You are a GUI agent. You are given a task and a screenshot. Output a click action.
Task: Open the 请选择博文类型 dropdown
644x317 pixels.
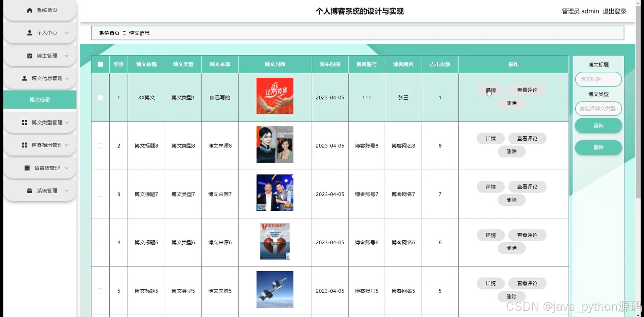(x=598, y=108)
